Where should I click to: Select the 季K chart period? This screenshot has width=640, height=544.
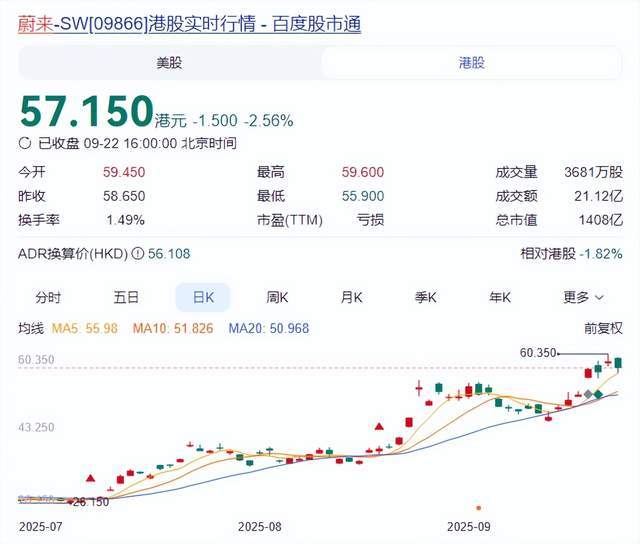coord(426,297)
